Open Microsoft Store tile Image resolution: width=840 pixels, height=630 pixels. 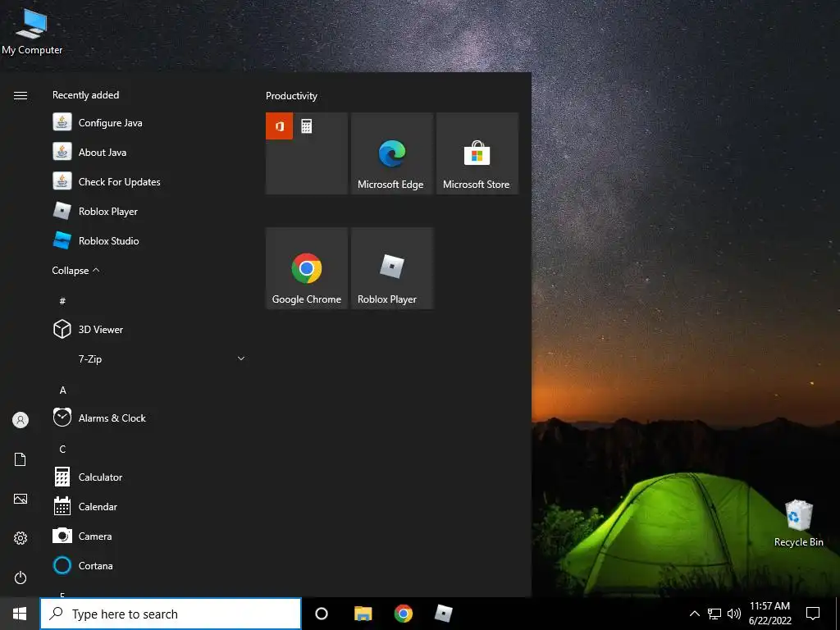coord(477,153)
